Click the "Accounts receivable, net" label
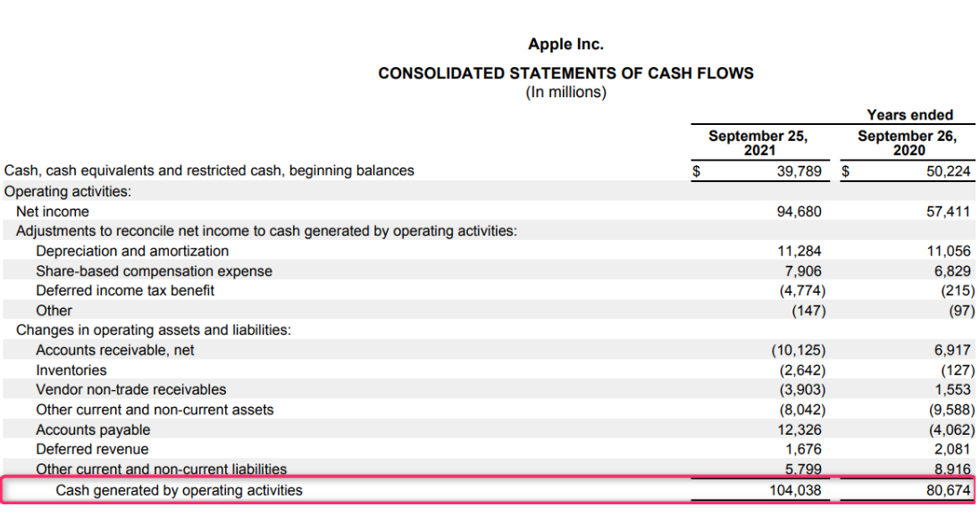The width and height of the screenshot is (980, 532). 115,350
